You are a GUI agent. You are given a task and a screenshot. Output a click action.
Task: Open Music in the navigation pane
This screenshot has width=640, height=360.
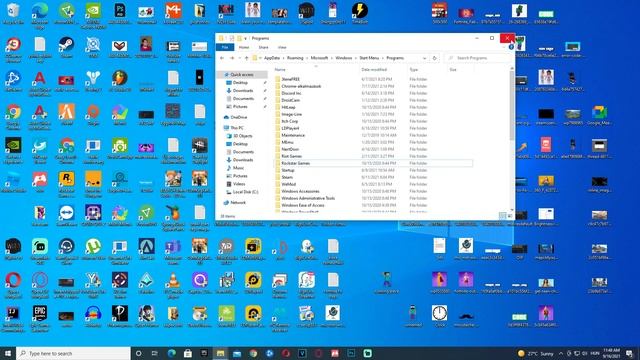tap(238, 168)
